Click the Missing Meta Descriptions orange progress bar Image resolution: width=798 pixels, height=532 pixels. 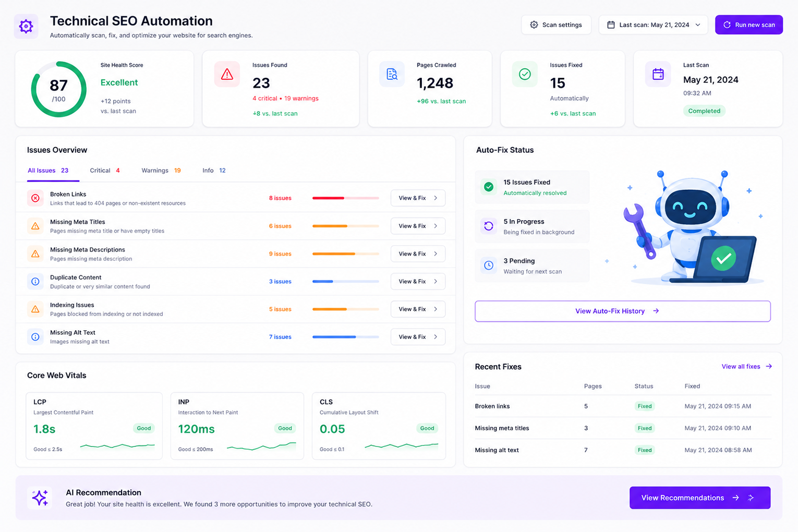pos(345,253)
